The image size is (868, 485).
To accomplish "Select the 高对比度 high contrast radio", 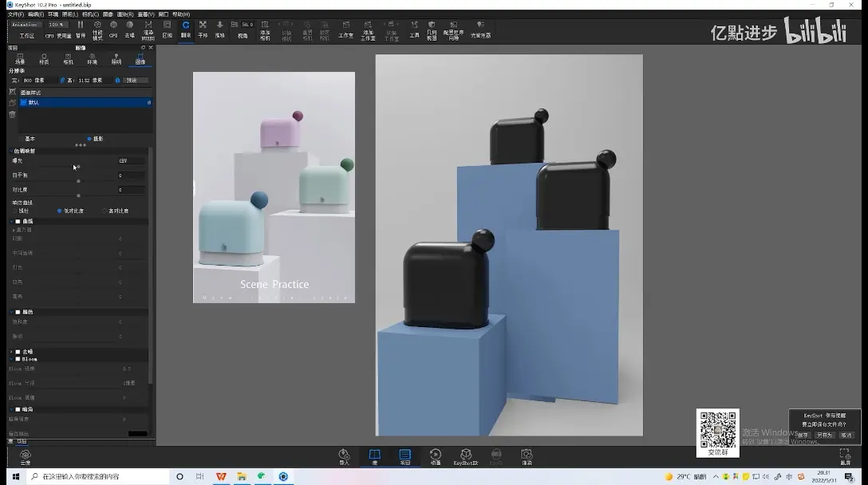I will coord(105,211).
